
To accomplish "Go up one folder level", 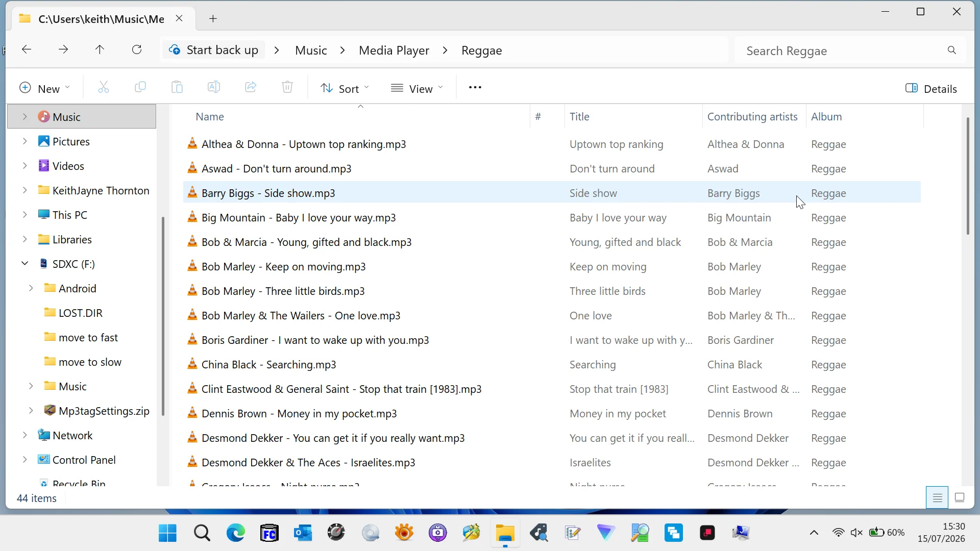I will pyautogui.click(x=100, y=49).
